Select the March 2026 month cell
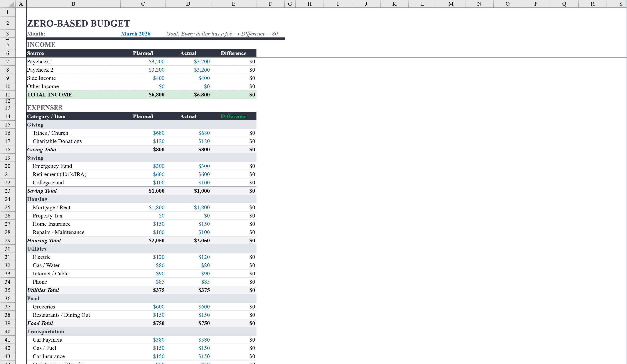 coord(136,34)
